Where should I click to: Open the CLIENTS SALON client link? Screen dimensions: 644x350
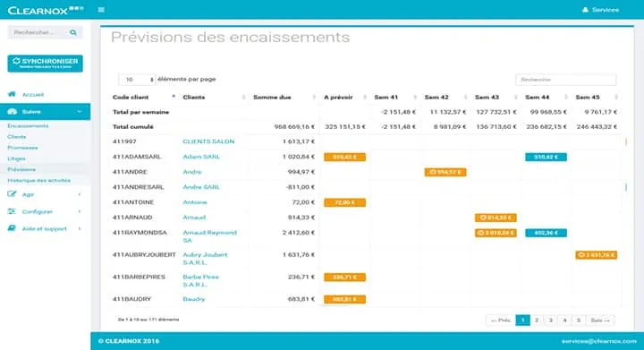coord(208,141)
